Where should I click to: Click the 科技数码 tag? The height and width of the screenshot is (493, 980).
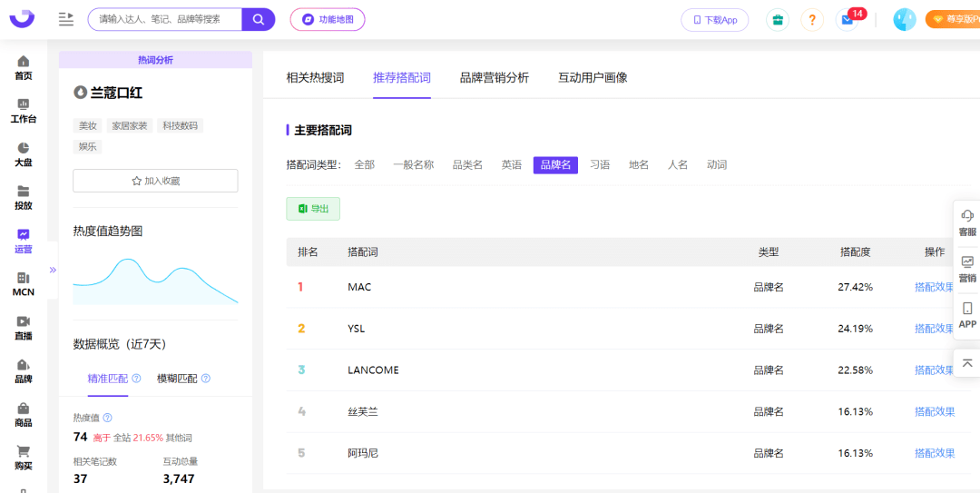tap(180, 126)
